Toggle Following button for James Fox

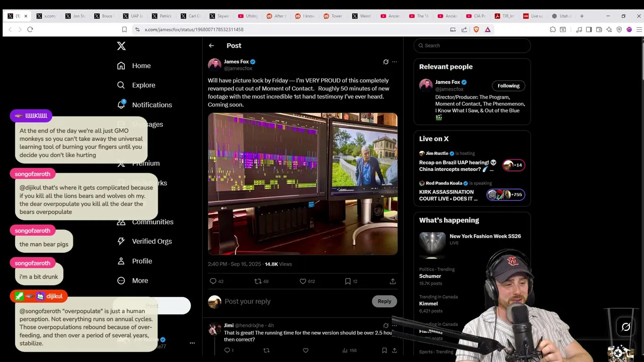508,86
